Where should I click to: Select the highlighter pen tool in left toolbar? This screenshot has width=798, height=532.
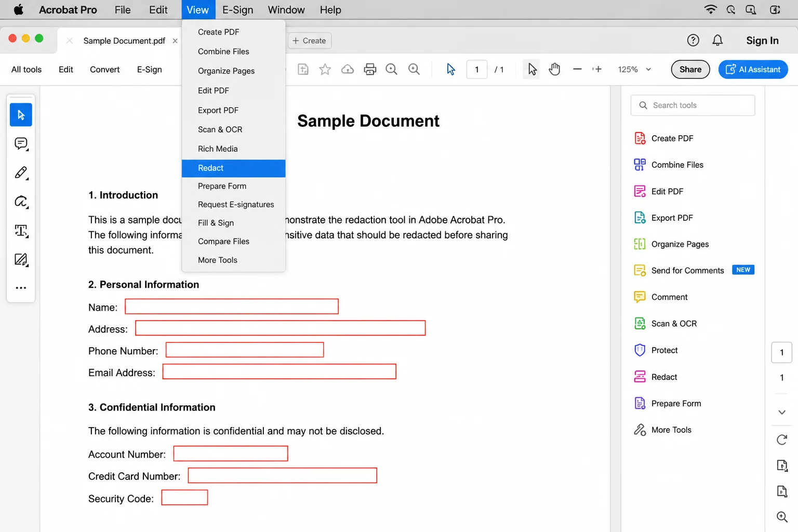click(x=21, y=173)
